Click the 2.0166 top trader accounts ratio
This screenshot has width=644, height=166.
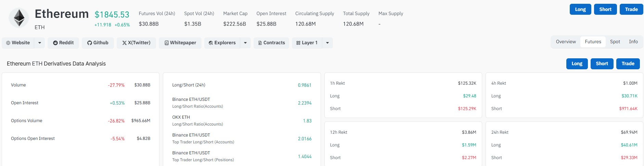point(305,139)
